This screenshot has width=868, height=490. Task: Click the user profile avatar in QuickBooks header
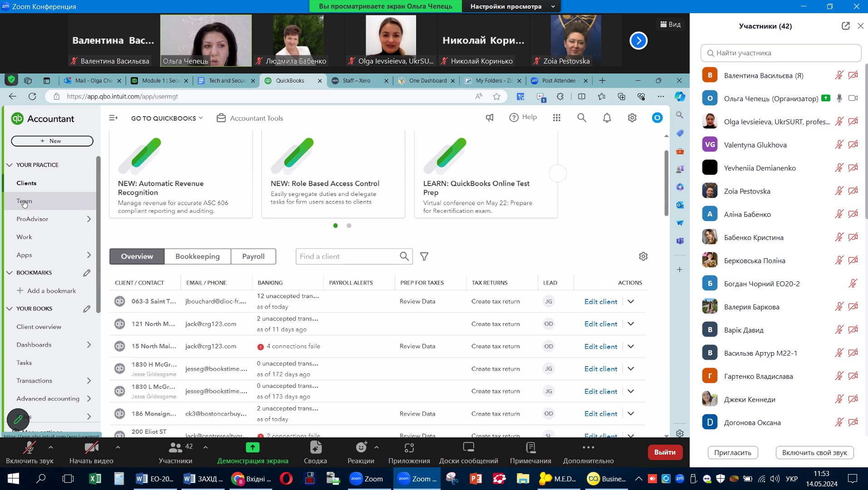point(657,118)
